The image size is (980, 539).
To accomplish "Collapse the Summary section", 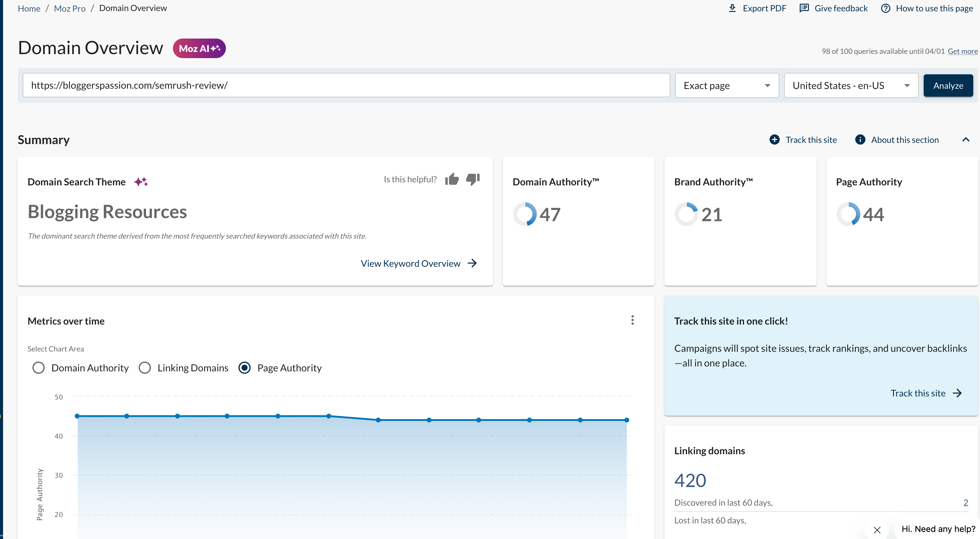I will pyautogui.click(x=966, y=139).
